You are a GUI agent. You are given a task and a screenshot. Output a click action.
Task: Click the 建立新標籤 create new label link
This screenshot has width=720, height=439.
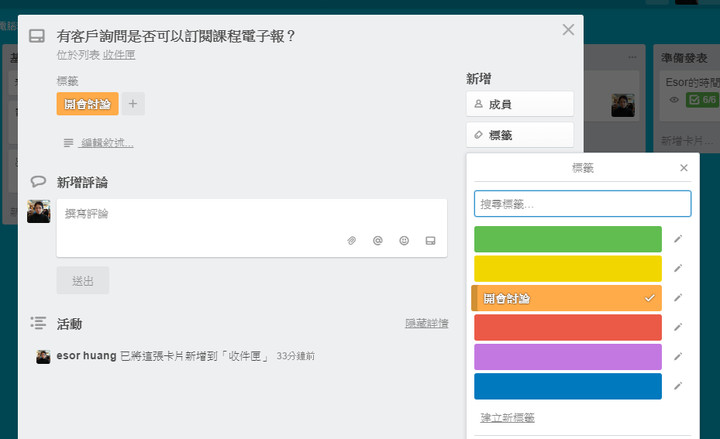coord(507,417)
